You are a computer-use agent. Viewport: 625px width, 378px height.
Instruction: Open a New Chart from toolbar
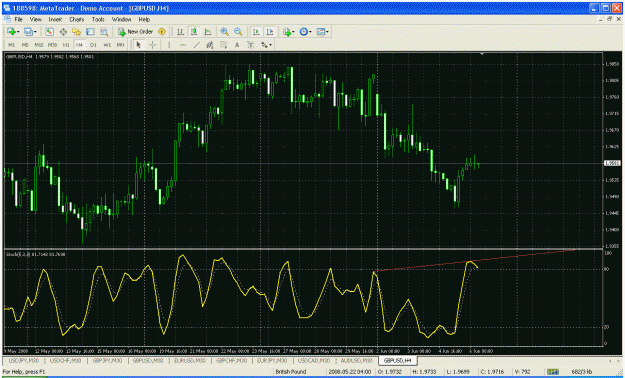tap(11, 32)
